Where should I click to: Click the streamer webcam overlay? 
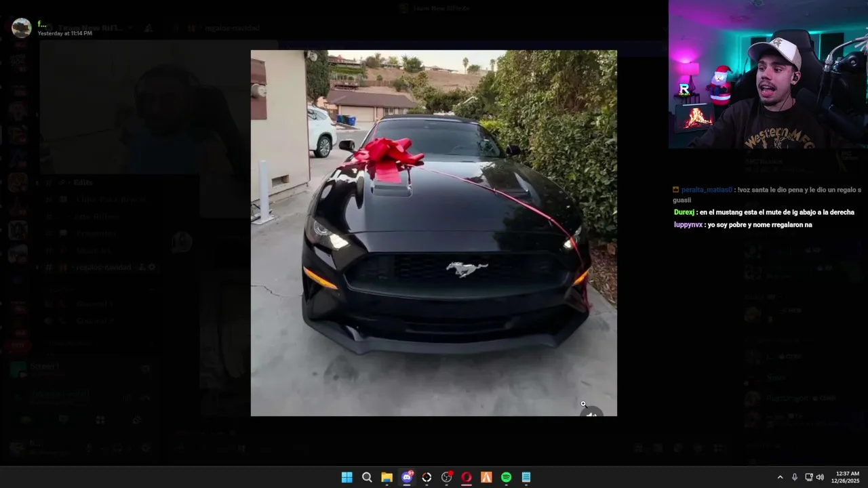click(x=768, y=74)
